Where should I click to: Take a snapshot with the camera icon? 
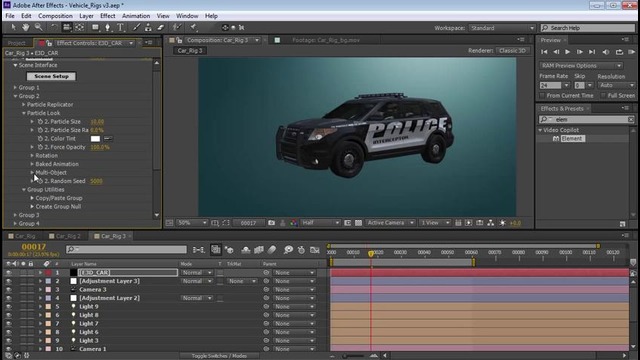click(x=271, y=223)
